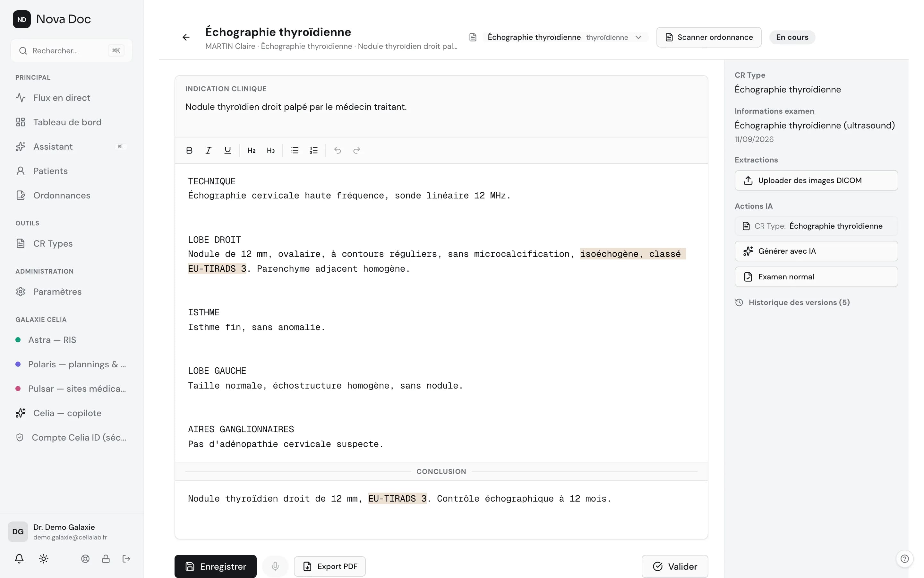Insert a bulleted list
Screen dimensions: 924x578
[x=295, y=150]
